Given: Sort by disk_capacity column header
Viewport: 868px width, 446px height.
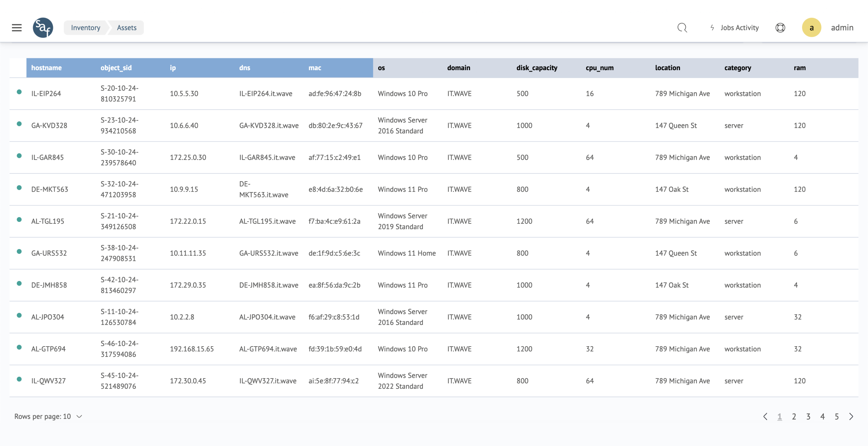Looking at the screenshot, I should coord(537,68).
